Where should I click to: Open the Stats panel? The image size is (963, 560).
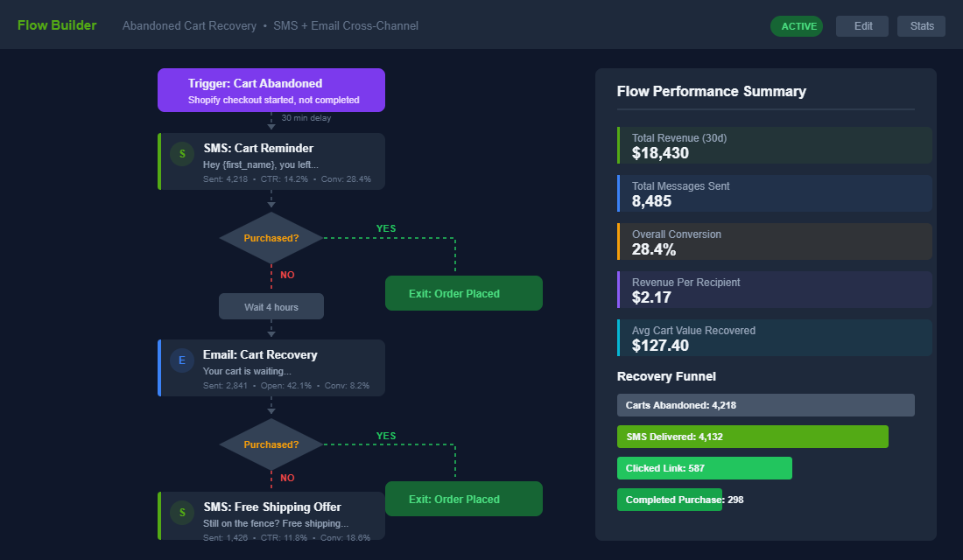point(921,25)
